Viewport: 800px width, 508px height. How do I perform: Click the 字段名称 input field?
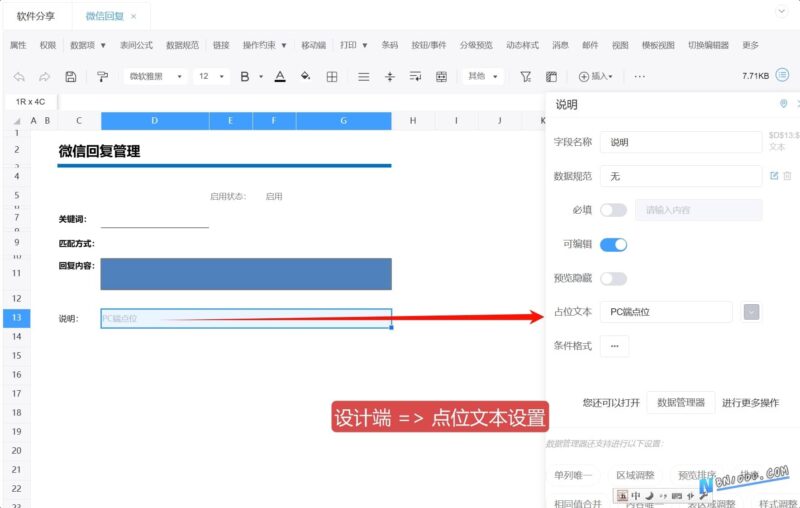point(681,142)
